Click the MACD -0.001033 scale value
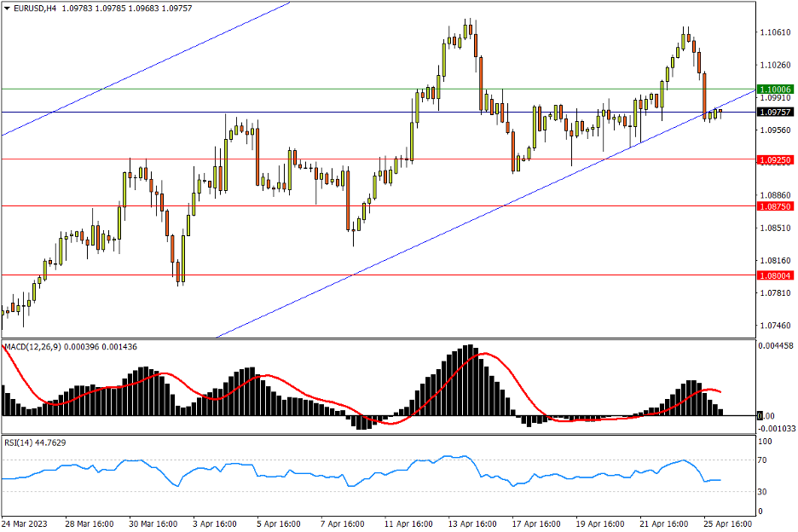The height and width of the screenshot is (532, 798). [777, 428]
